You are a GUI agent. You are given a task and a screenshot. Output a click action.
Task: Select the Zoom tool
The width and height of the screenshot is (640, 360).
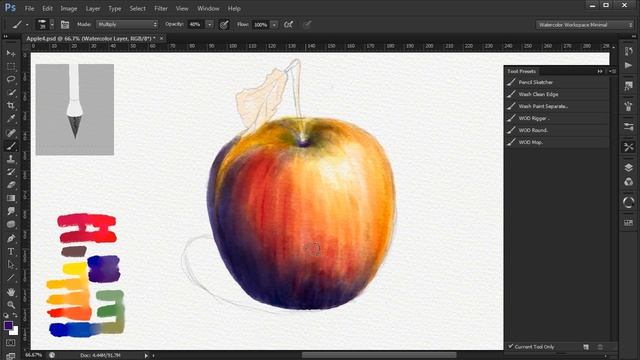click(11, 305)
